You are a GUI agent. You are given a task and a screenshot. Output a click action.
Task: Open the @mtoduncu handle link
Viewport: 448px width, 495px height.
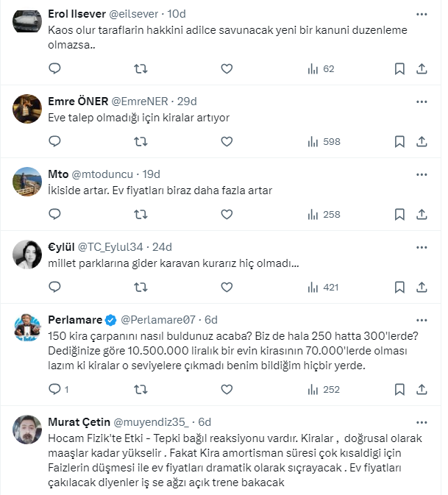[x=102, y=174]
